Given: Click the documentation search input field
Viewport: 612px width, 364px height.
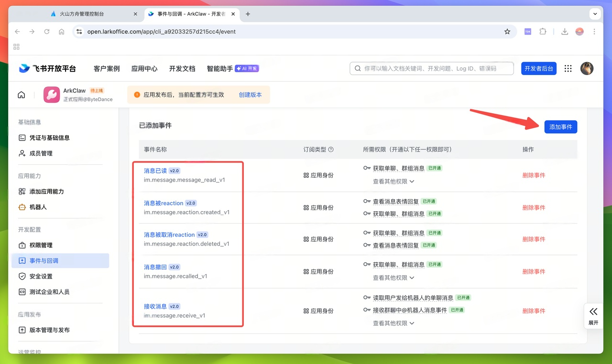Looking at the screenshot, I should [x=430, y=68].
